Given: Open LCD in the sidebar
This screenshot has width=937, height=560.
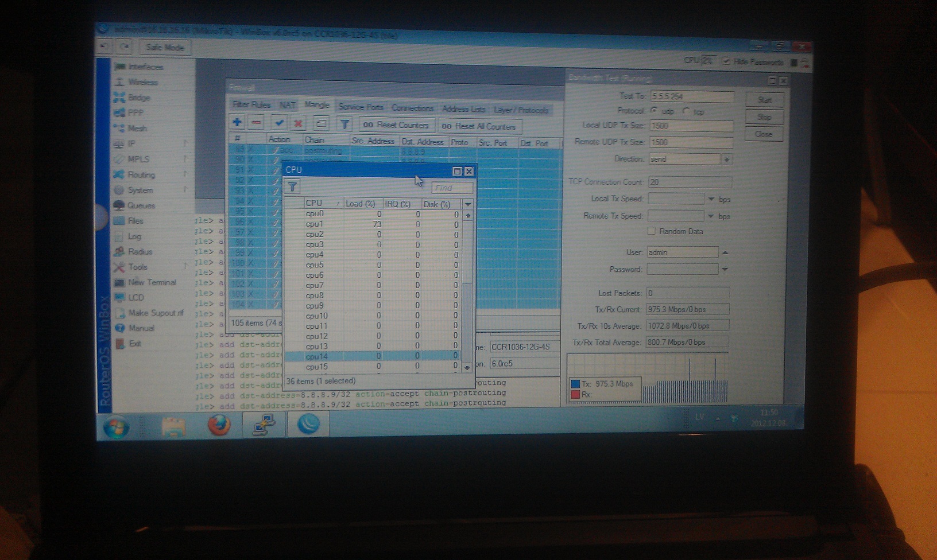Looking at the screenshot, I should pos(130,297).
